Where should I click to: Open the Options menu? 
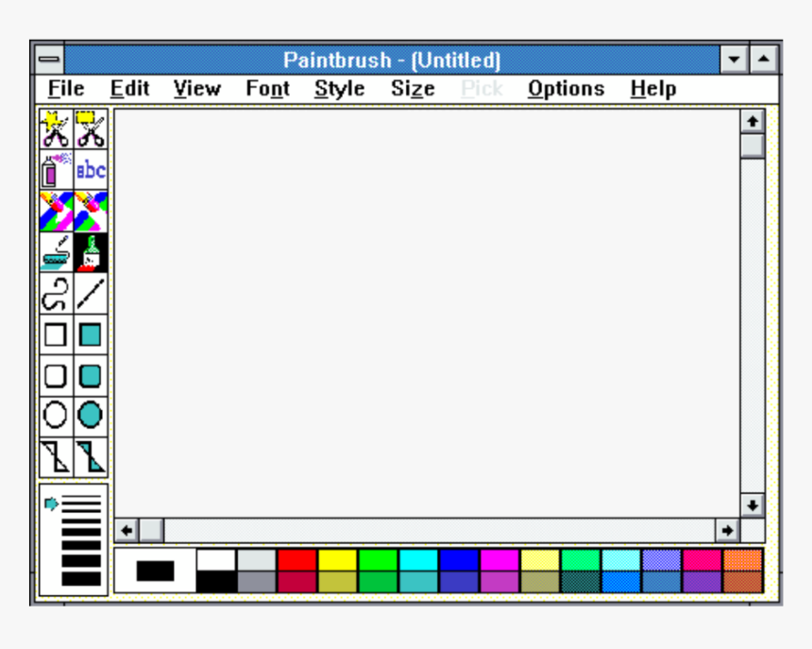tap(566, 89)
